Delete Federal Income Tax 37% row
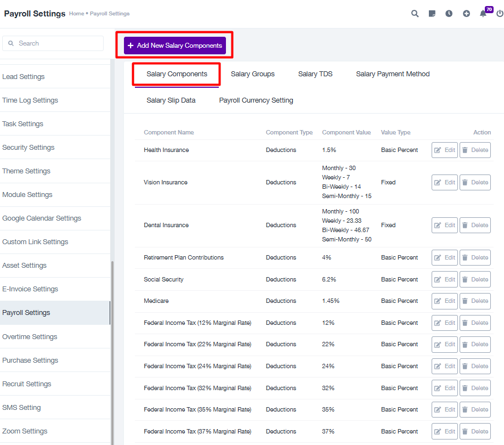 tap(475, 432)
